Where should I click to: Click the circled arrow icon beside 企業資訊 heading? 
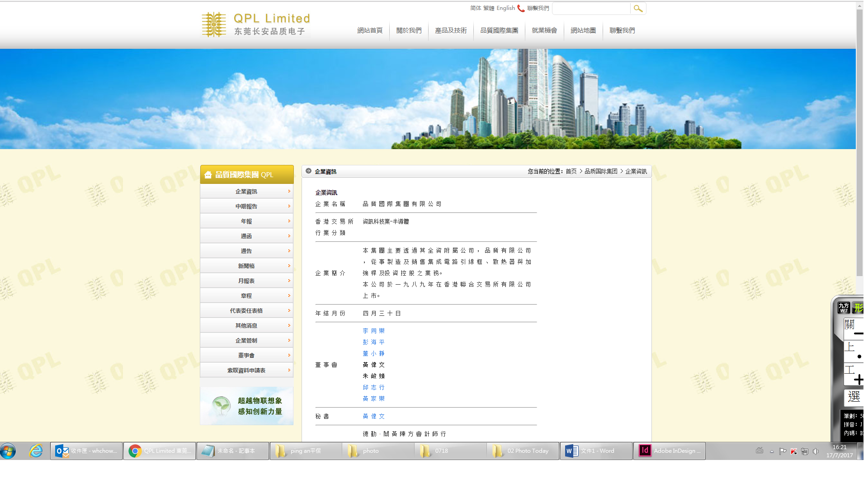(x=308, y=171)
